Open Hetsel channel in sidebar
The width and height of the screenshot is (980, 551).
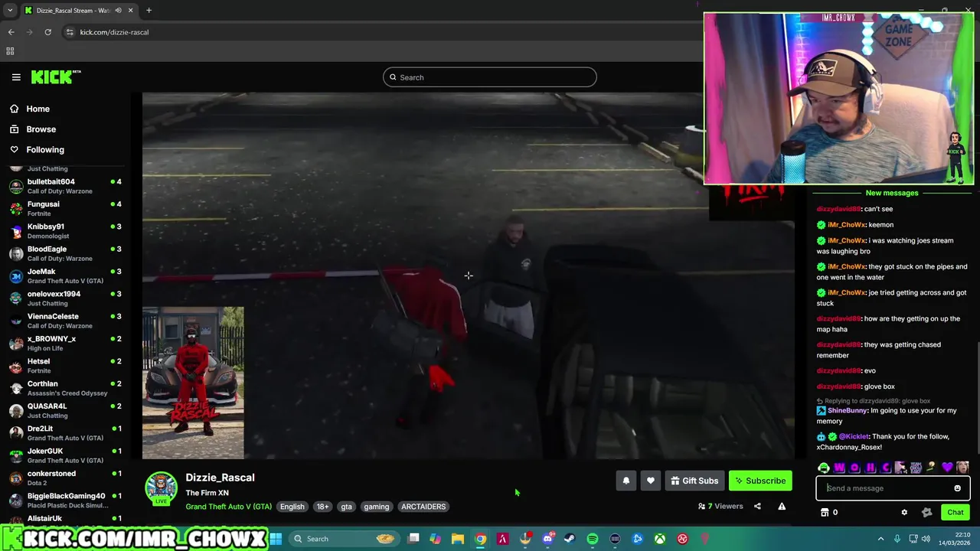[65, 366]
